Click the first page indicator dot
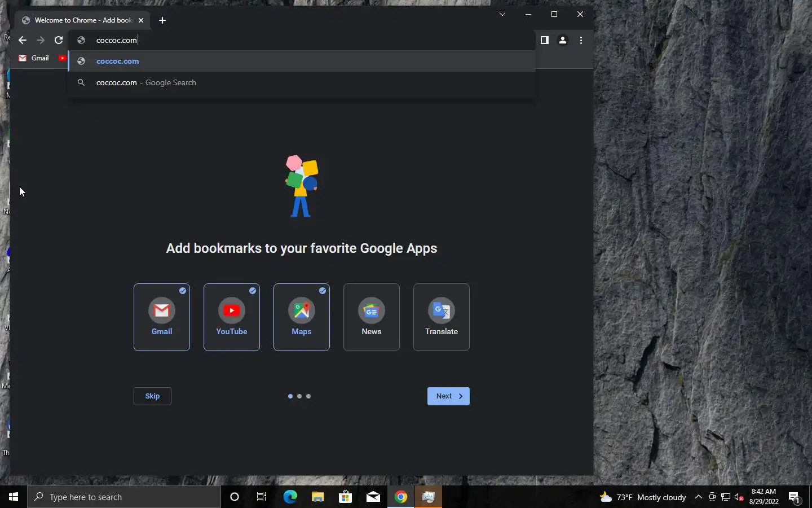812x508 pixels. coord(290,396)
